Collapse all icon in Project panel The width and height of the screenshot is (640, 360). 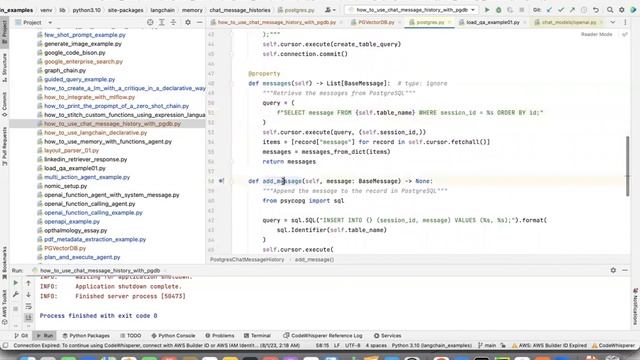[173, 22]
